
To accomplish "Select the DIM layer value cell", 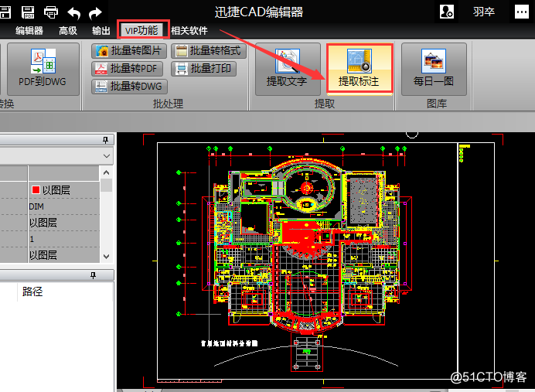I will click(64, 206).
